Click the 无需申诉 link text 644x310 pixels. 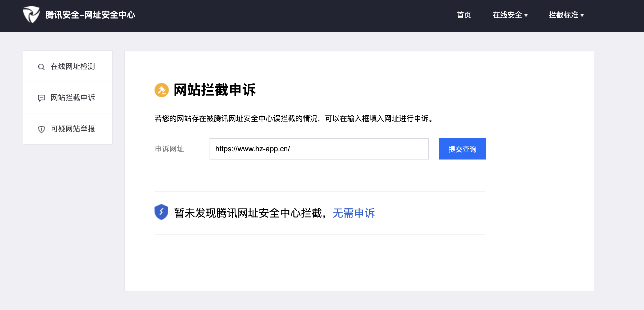(x=354, y=213)
